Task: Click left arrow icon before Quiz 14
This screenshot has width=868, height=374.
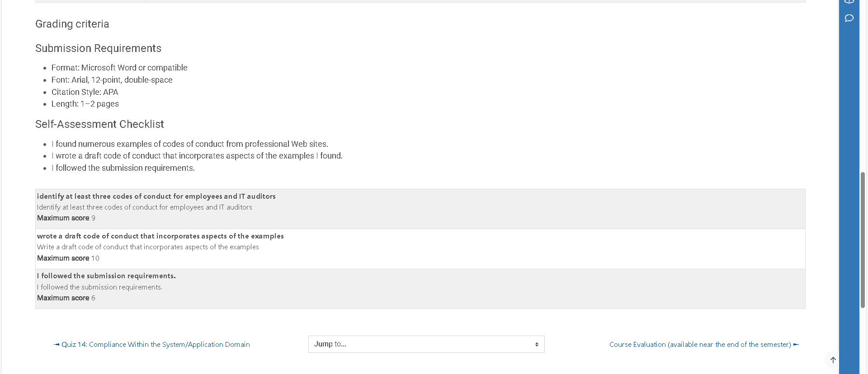Action: tap(57, 344)
